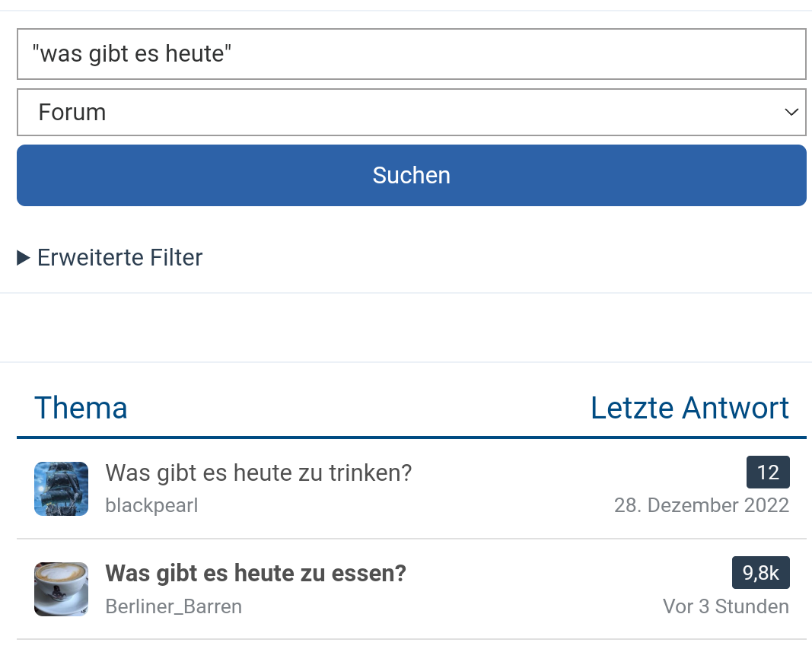Screen dimensions: 812x649
Task: Select the word Forum in the selector box
Action: click(72, 113)
